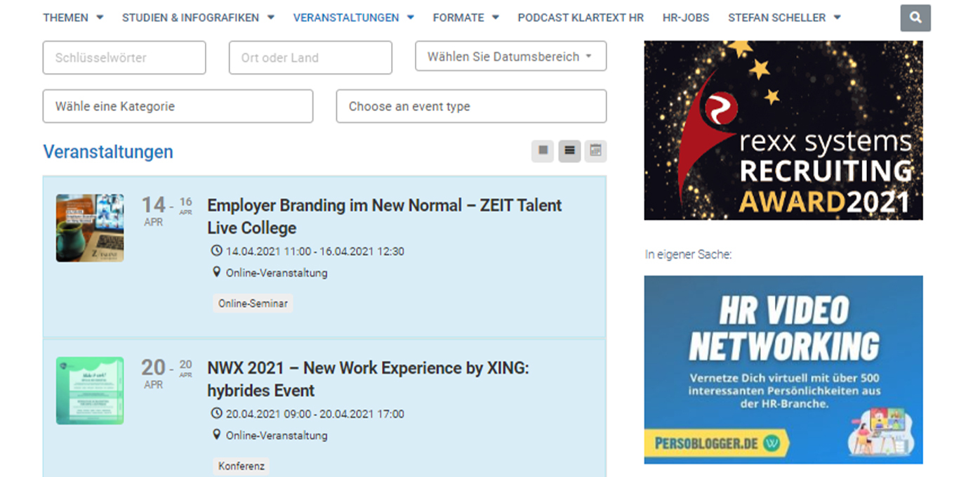The image size is (980, 477).
Task: Click location pin of ZEIT Talent event
Action: coord(216,272)
